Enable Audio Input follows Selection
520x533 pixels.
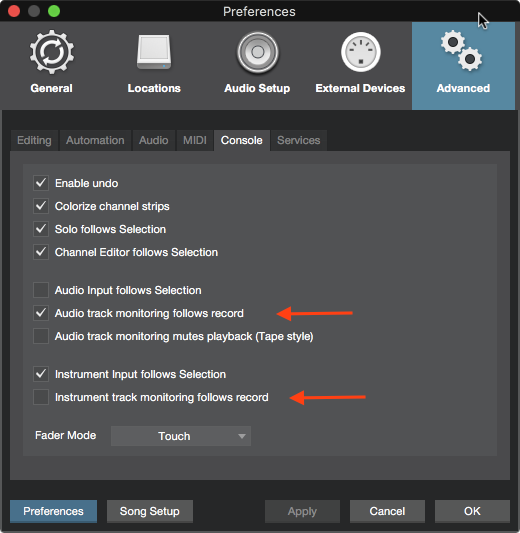coord(41,290)
